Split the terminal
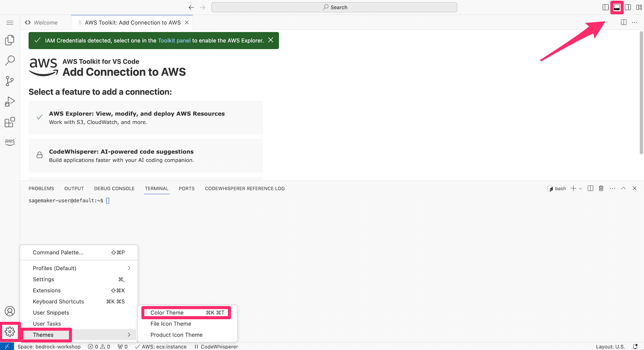The height and width of the screenshot is (350, 644). click(x=590, y=189)
